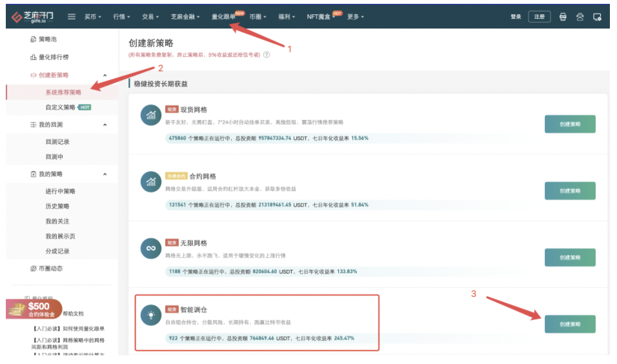Collapse the 创建新策略 sidebar section
The width and height of the screenshot is (617, 364).
(x=105, y=75)
